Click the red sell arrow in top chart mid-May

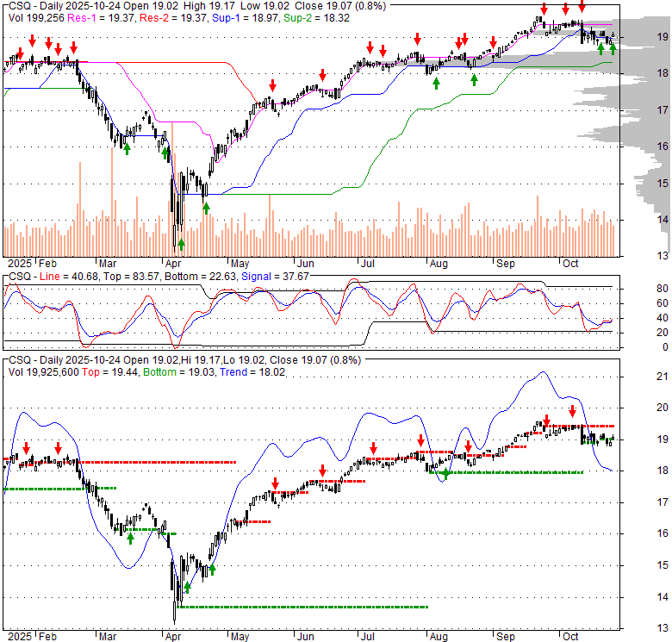pyautogui.click(x=272, y=85)
